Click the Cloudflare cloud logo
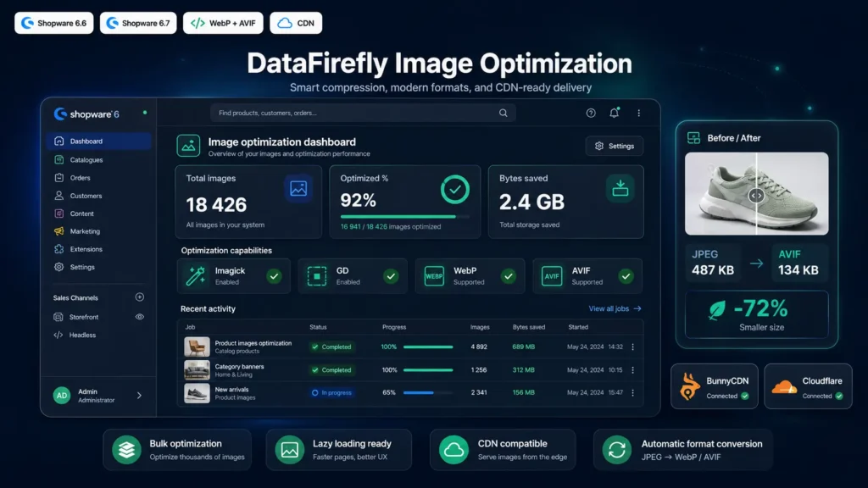Viewport: 868px width, 488px height. click(x=784, y=386)
